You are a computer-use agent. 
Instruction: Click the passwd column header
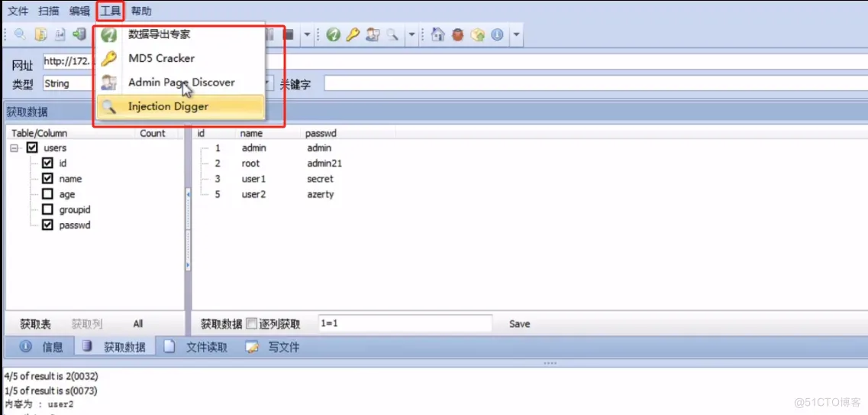pyautogui.click(x=347, y=134)
